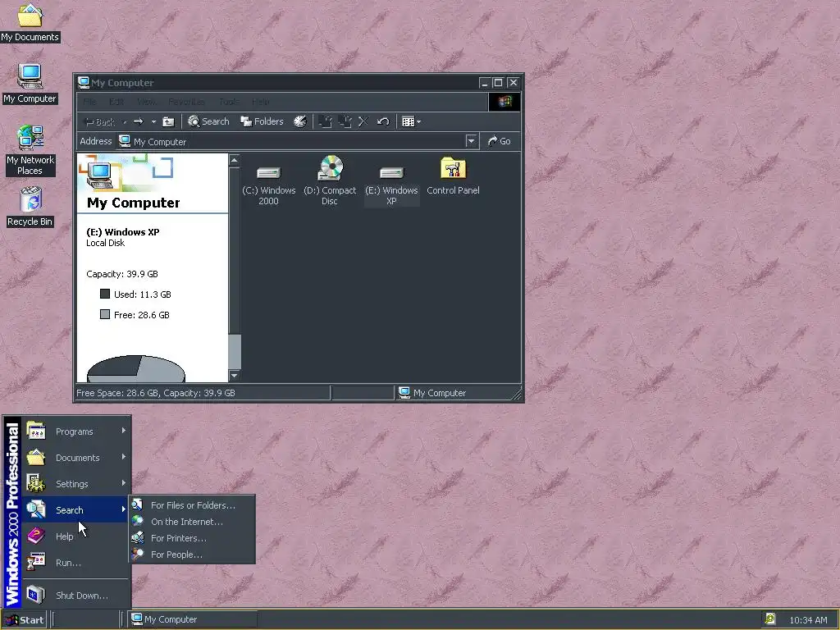
Task: Click the Move To toolbar icon
Action: (325, 121)
